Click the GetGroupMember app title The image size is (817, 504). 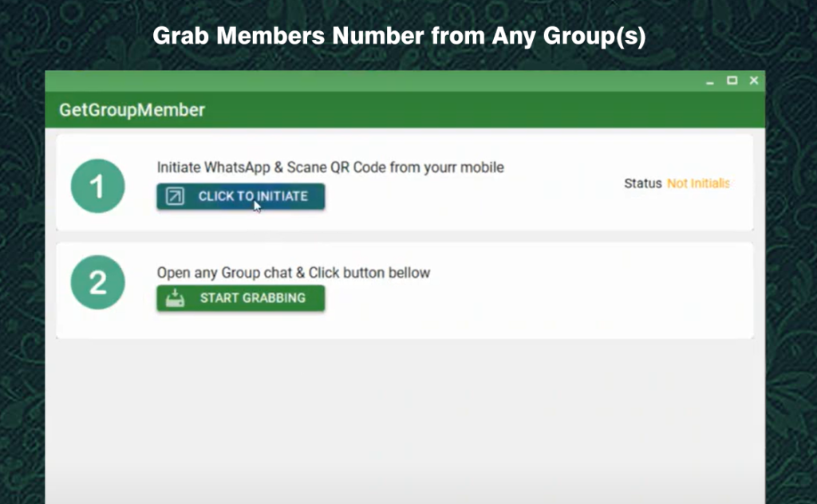132,110
